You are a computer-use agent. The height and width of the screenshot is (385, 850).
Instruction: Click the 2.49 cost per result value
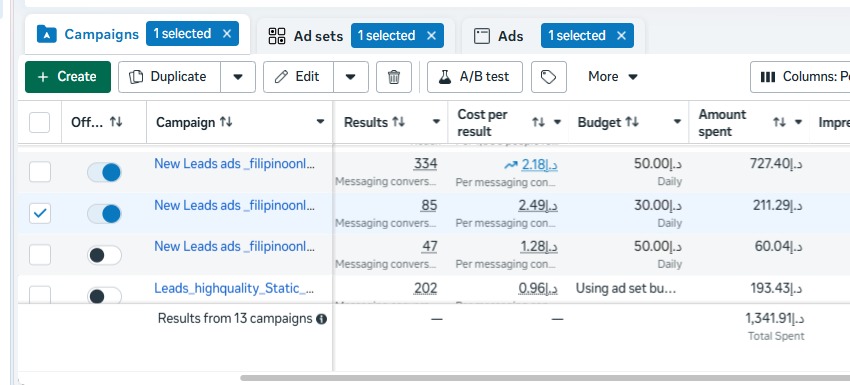[x=538, y=206]
